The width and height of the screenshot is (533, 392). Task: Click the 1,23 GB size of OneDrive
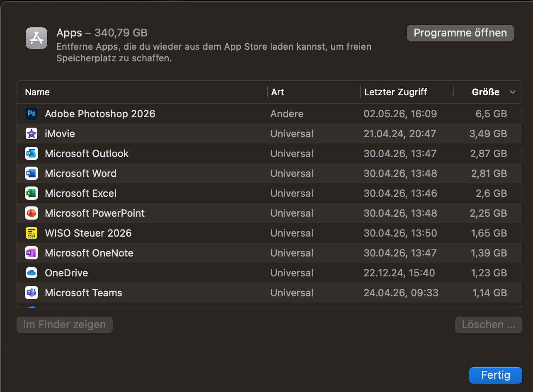pyautogui.click(x=489, y=273)
